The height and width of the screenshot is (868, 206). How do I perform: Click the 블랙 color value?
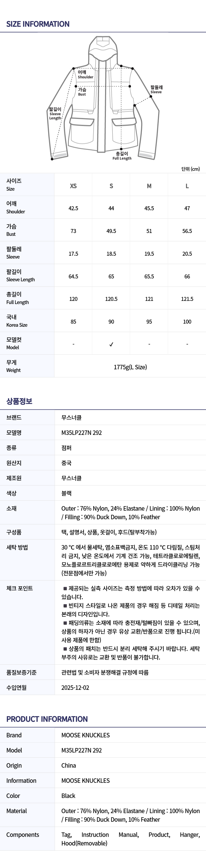[66, 493]
